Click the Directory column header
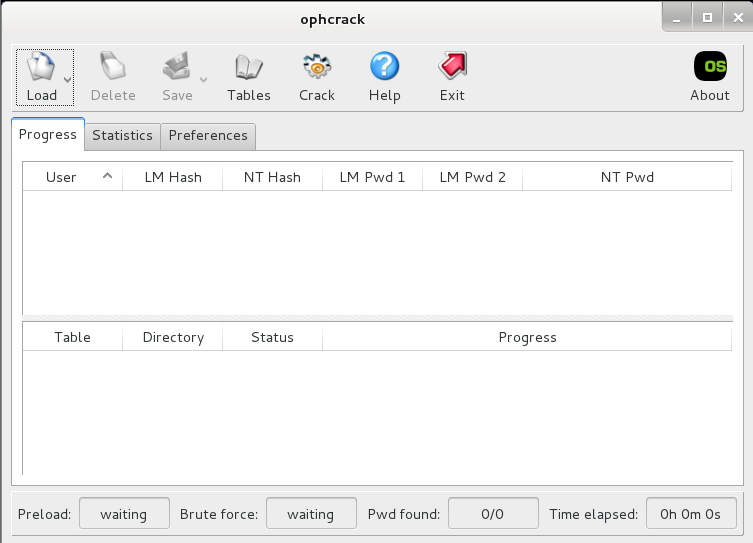Image resolution: width=753 pixels, height=543 pixels. tap(173, 337)
